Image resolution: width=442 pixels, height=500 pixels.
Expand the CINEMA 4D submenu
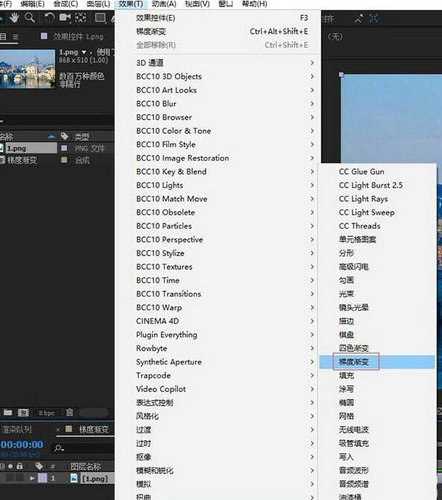click(218, 321)
